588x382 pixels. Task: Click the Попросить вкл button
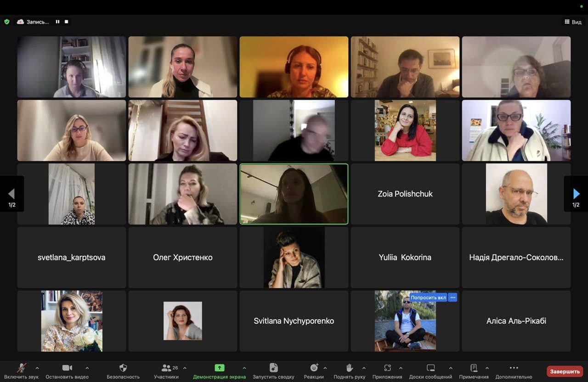428,298
